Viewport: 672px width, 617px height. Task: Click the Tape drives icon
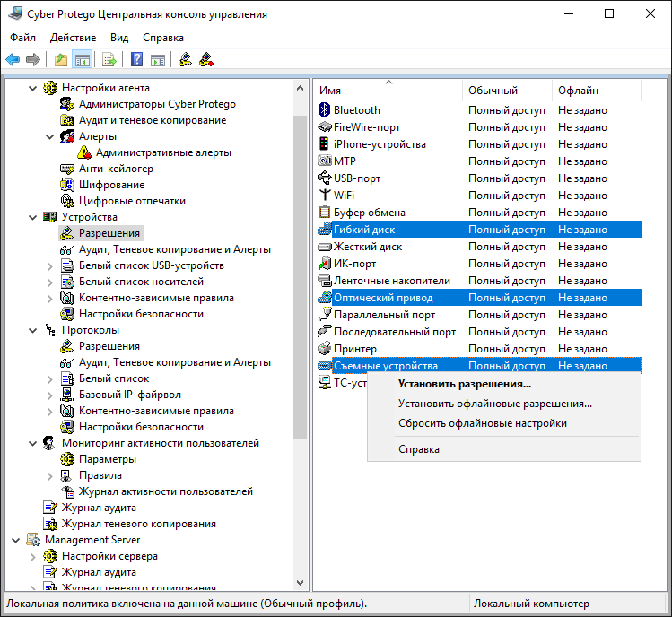pyautogui.click(x=325, y=280)
